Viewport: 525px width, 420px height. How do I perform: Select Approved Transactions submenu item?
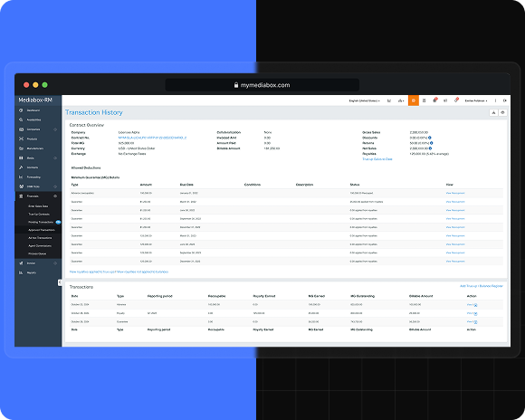tap(42, 230)
